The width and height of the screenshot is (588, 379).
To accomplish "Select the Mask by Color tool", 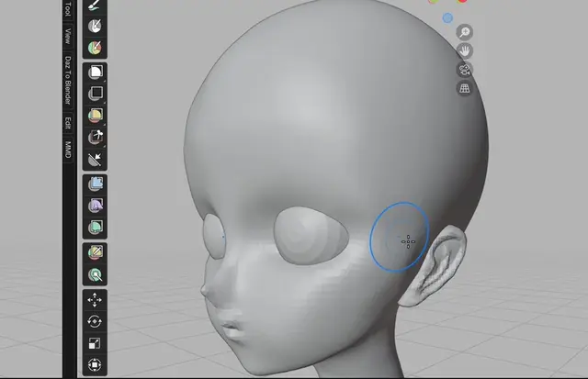I will (95, 274).
